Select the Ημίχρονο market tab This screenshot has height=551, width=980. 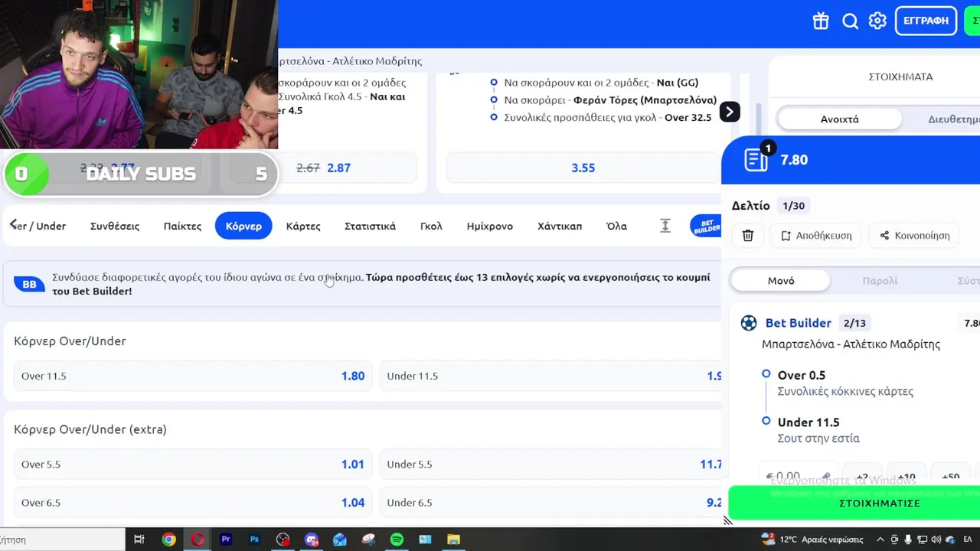click(x=490, y=226)
